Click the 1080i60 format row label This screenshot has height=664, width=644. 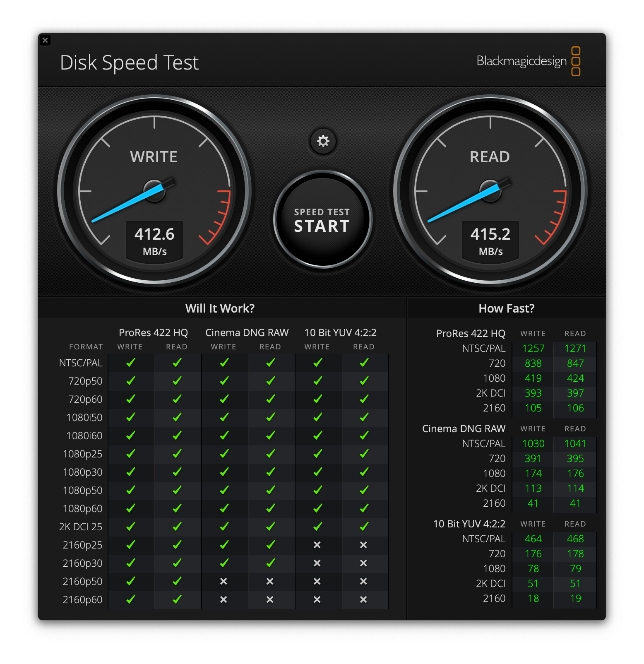pyautogui.click(x=84, y=435)
